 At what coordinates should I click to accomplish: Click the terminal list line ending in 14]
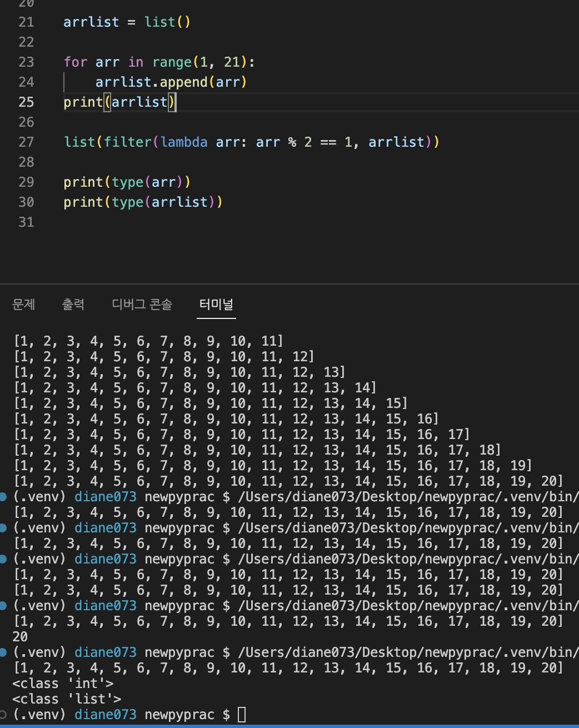[195, 388]
